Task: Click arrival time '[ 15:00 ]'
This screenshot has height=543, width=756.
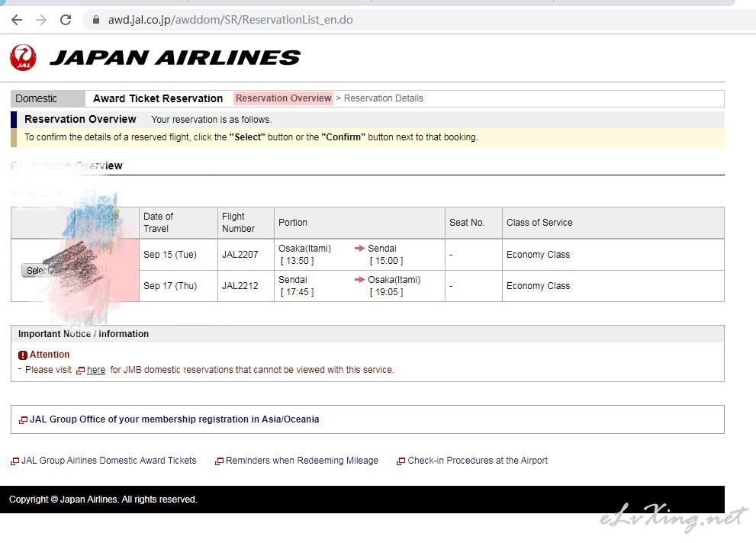Action: (386, 261)
